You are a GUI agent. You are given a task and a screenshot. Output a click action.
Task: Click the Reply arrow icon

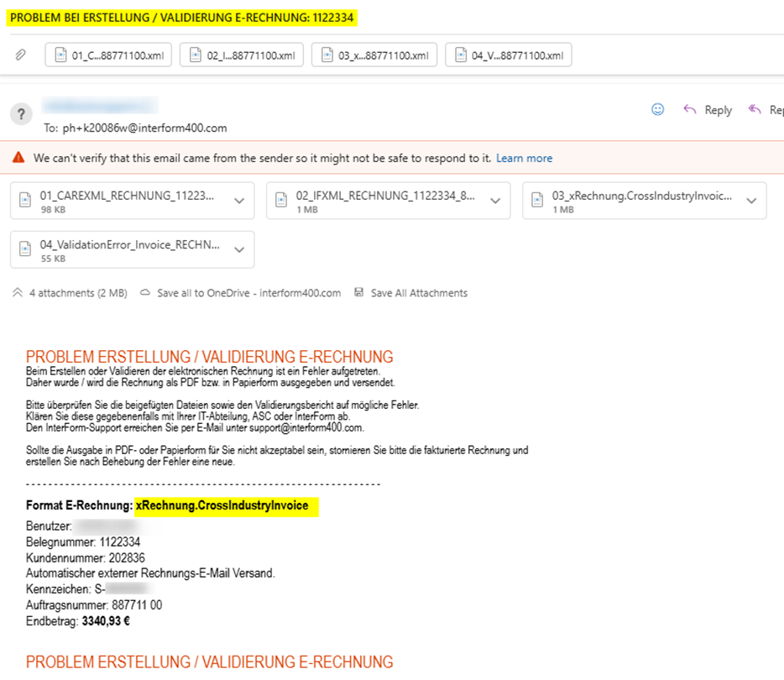tap(690, 110)
